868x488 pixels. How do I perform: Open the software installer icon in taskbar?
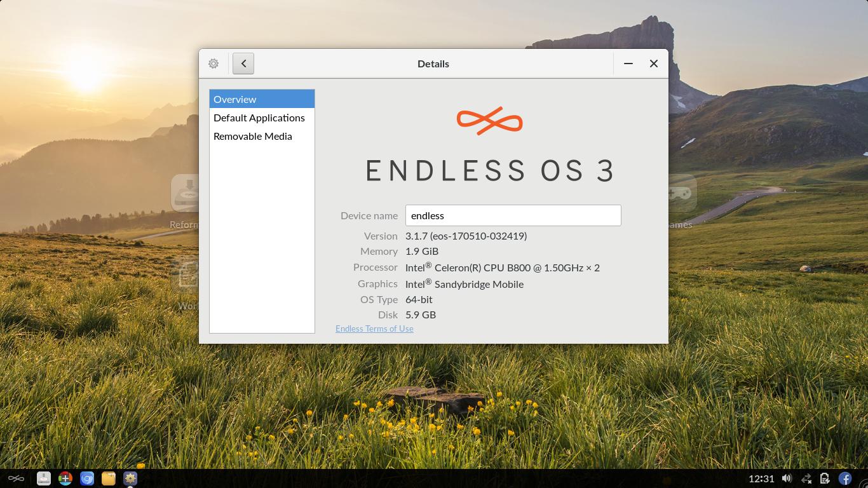click(43, 478)
